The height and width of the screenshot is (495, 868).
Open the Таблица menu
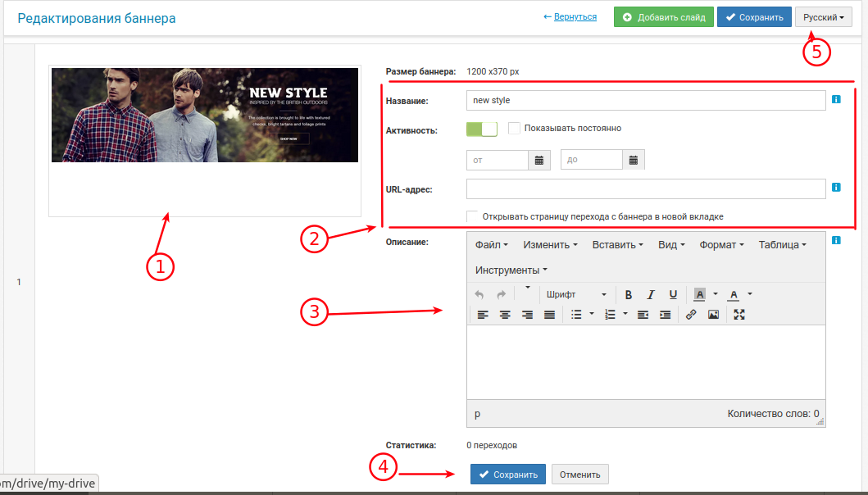tap(782, 245)
